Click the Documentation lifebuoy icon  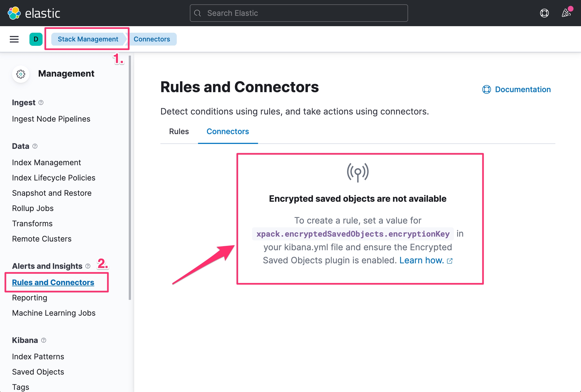click(487, 89)
